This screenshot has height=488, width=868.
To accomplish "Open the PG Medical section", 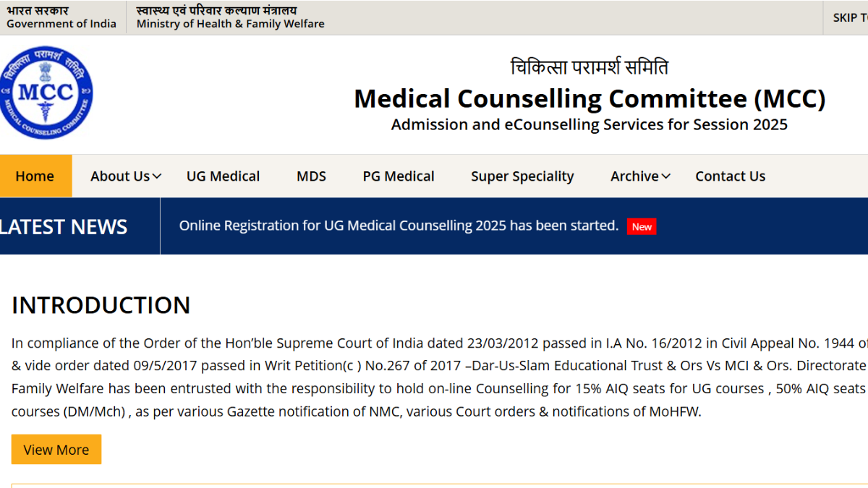I will (x=399, y=176).
